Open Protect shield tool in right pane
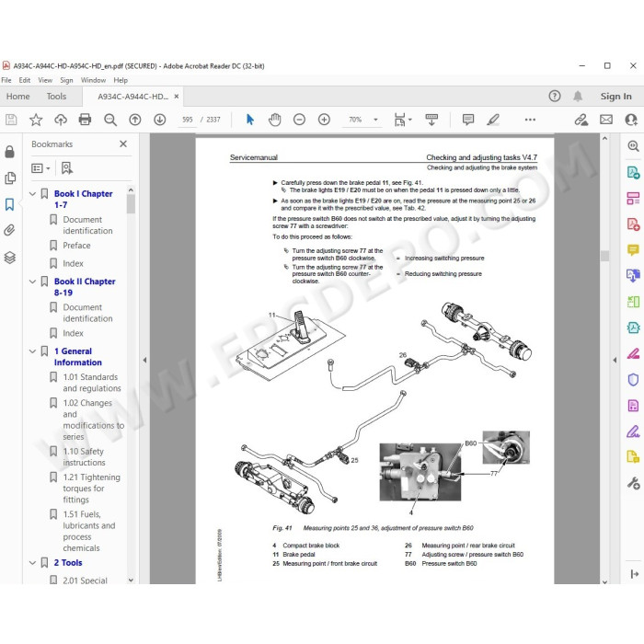The width and height of the screenshot is (644, 644). (633, 379)
